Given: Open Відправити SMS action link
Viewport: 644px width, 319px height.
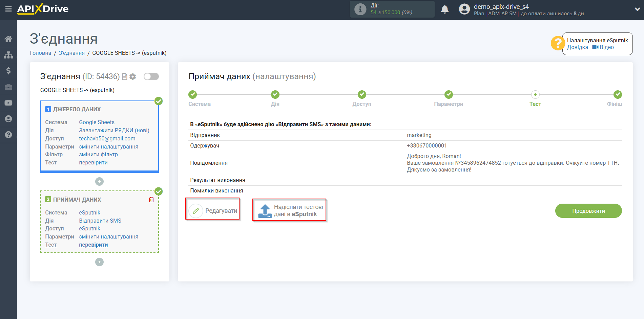Looking at the screenshot, I should 100,221.
